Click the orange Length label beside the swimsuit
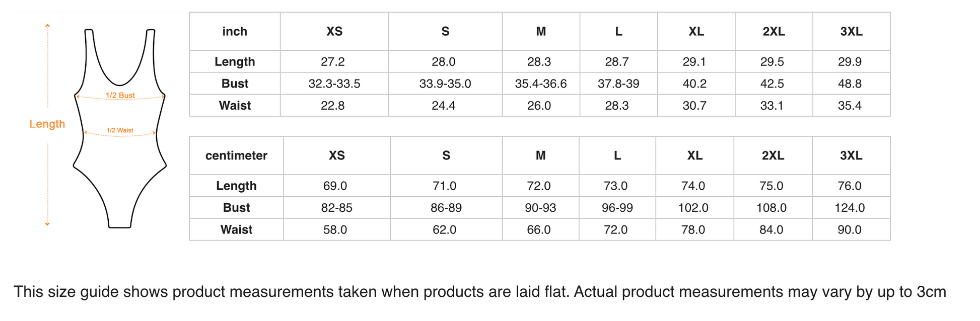Image resolution: width=980 pixels, height=321 pixels. [47, 124]
